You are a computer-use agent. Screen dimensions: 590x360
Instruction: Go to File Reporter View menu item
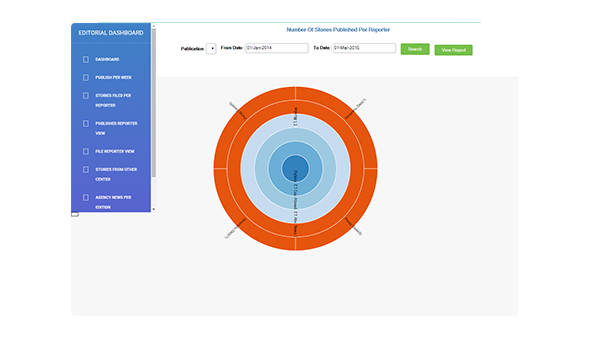[x=115, y=151]
